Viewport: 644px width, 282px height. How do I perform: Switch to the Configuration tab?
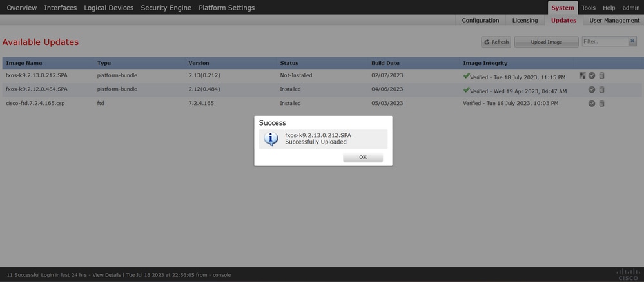pyautogui.click(x=480, y=20)
